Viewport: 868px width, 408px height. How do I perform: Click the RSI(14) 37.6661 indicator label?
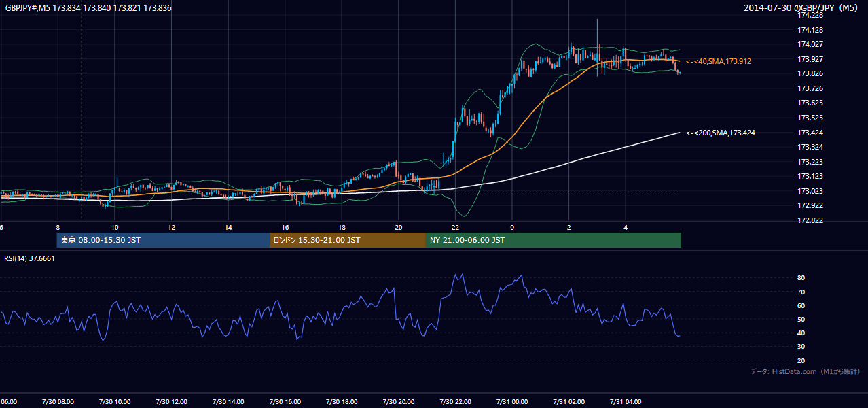[x=29, y=258]
